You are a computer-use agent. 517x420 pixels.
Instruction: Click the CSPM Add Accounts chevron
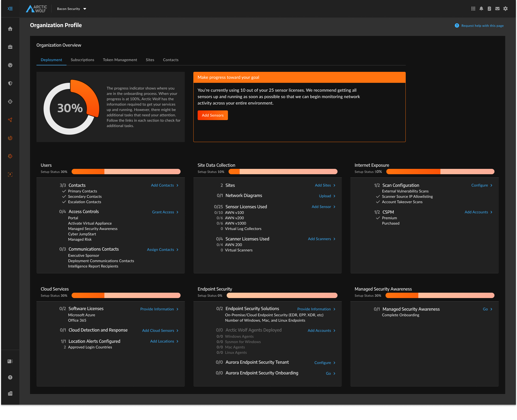pos(491,212)
